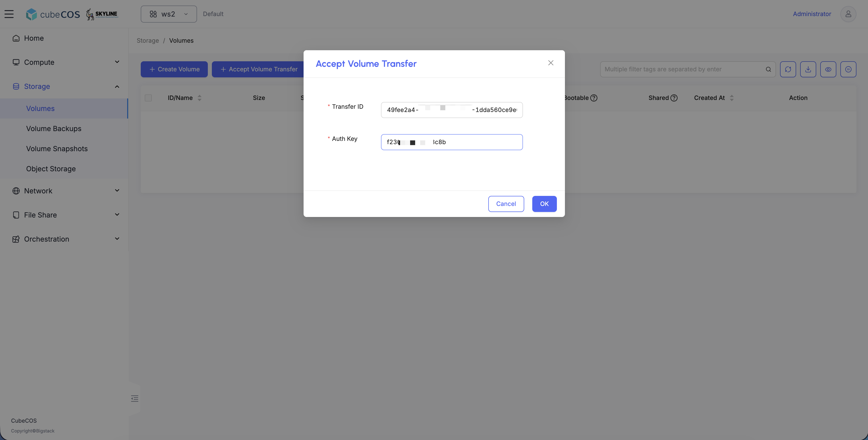Select Volumes in sidebar
This screenshot has width=868, height=440.
64,108
